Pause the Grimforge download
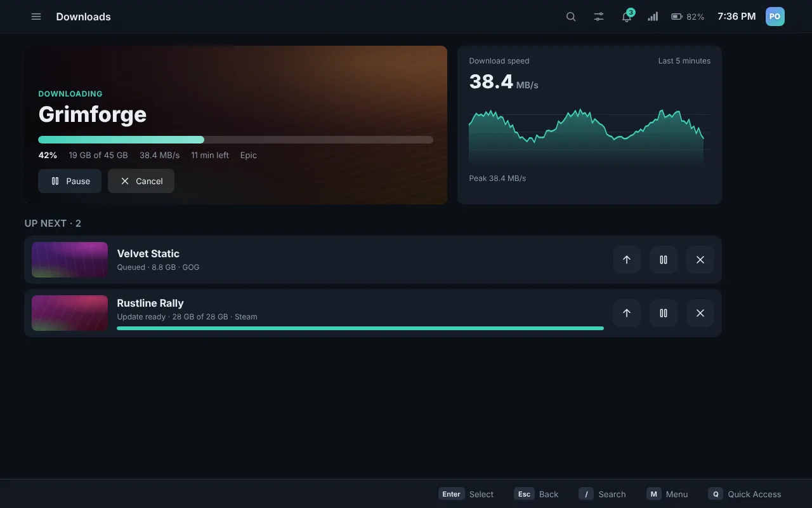 pos(70,181)
